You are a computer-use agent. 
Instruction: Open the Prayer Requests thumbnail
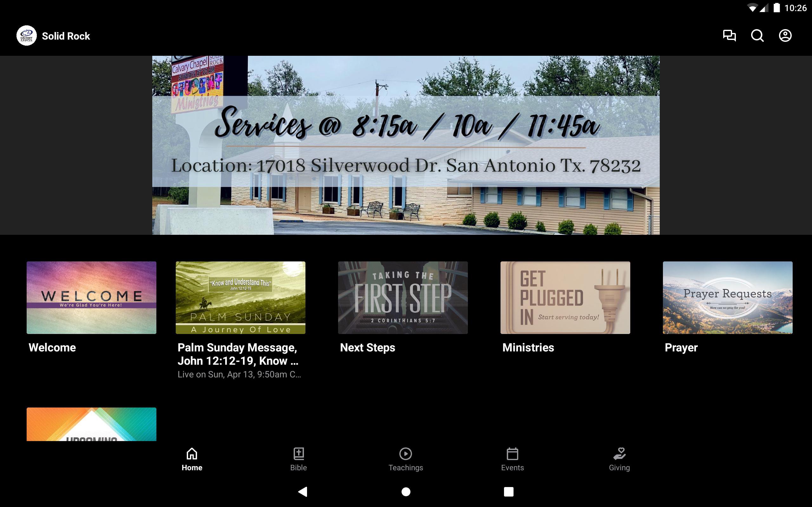[727, 298]
